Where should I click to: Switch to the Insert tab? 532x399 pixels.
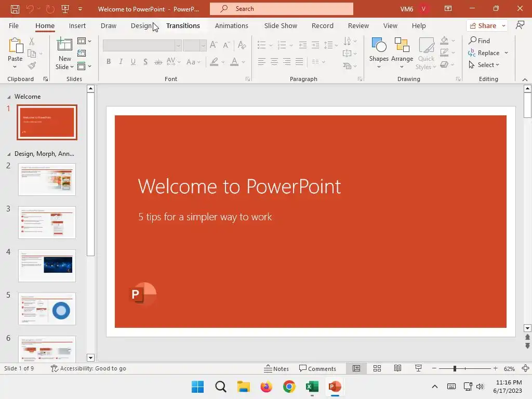tap(77, 26)
